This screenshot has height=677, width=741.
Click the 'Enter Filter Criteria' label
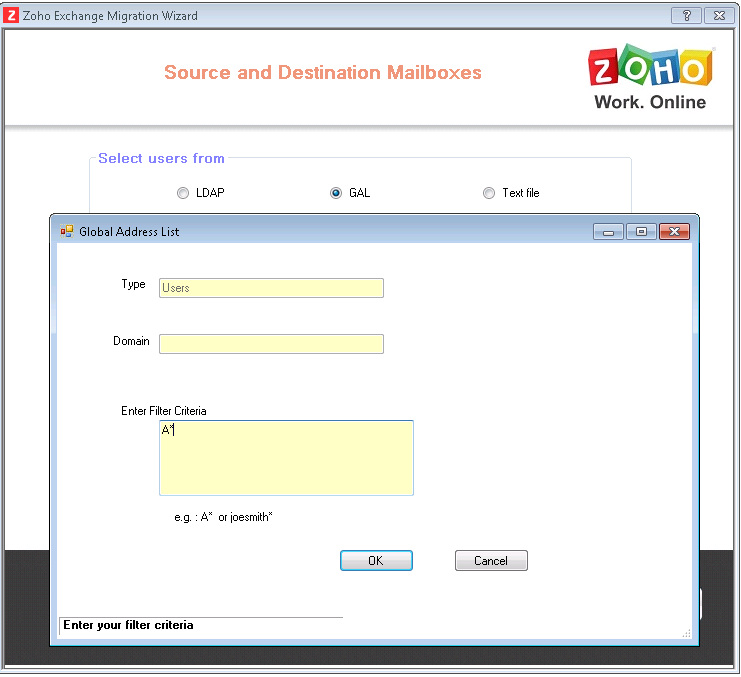coord(164,411)
